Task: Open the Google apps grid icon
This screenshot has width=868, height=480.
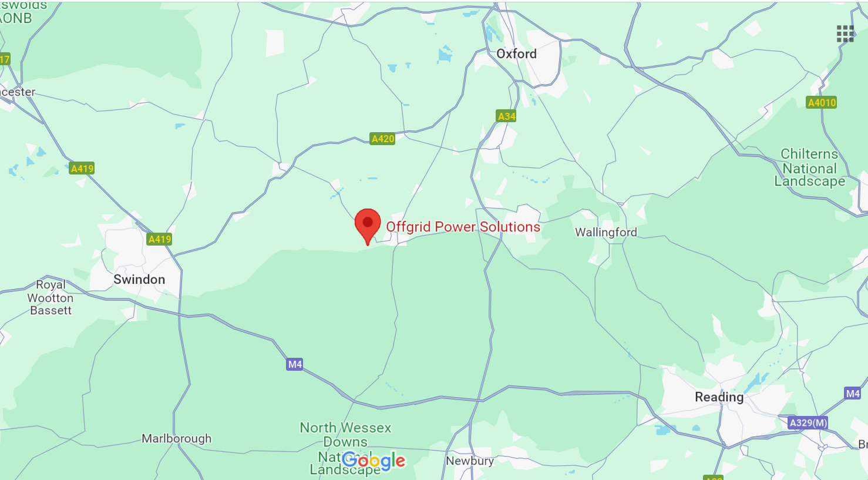Action: pyautogui.click(x=845, y=34)
